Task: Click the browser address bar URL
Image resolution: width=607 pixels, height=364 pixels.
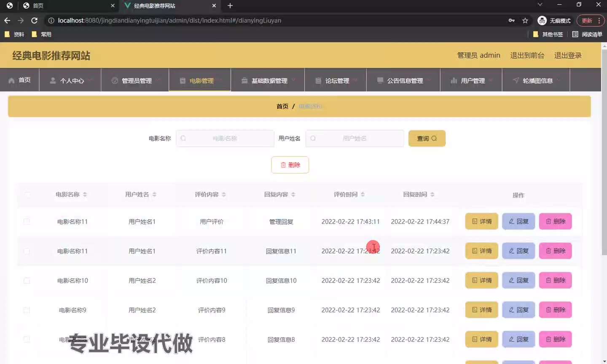Action: pyautogui.click(x=169, y=20)
